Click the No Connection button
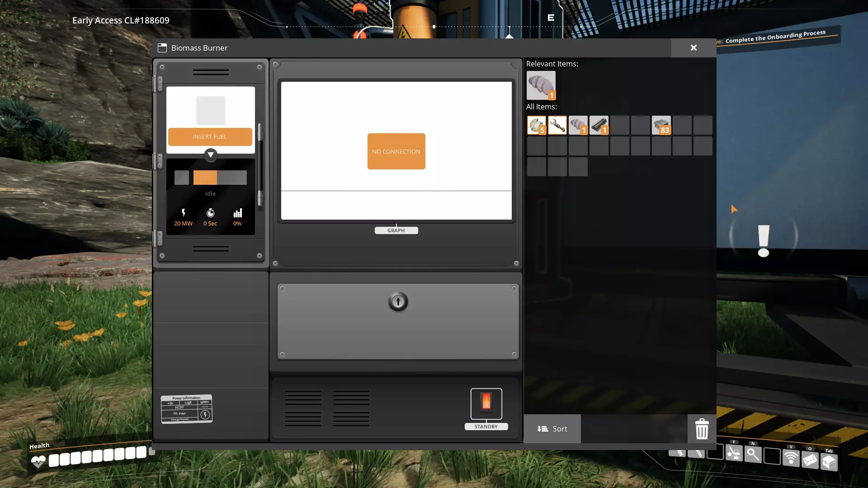The image size is (868, 488). (396, 151)
